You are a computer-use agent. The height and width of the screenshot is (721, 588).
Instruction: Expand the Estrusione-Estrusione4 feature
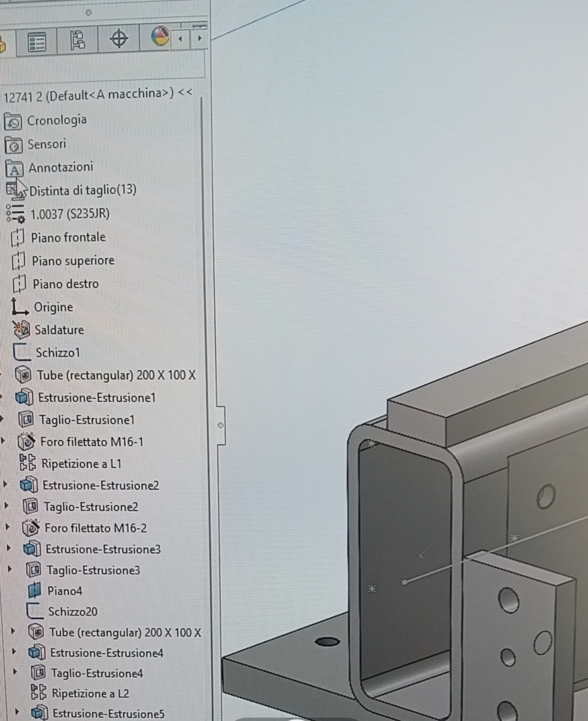pyautogui.click(x=14, y=652)
